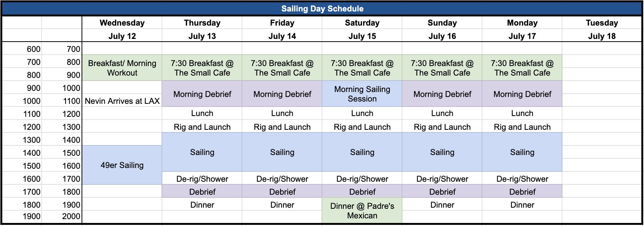Click Monday's Dinner cell

[522, 205]
